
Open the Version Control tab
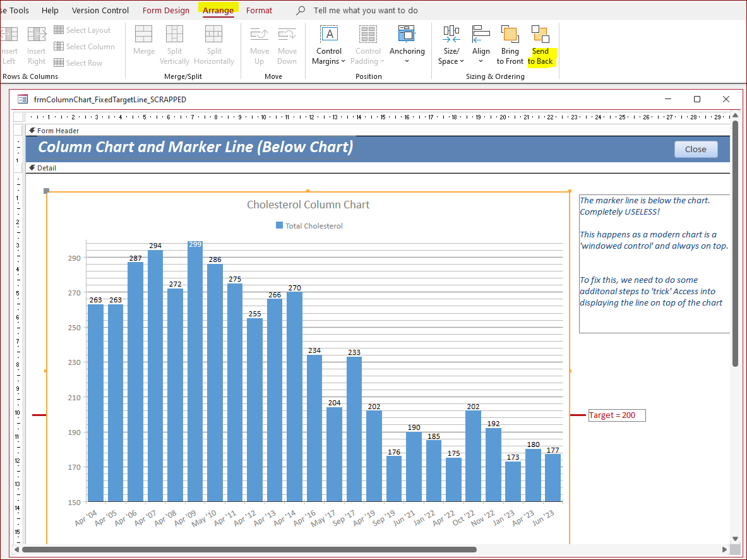100,10
